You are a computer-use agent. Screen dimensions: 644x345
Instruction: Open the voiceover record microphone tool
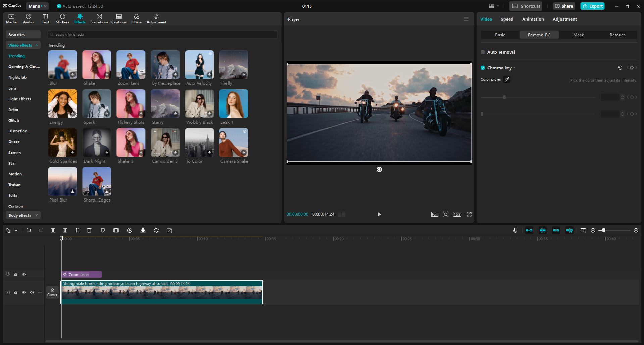(x=515, y=230)
